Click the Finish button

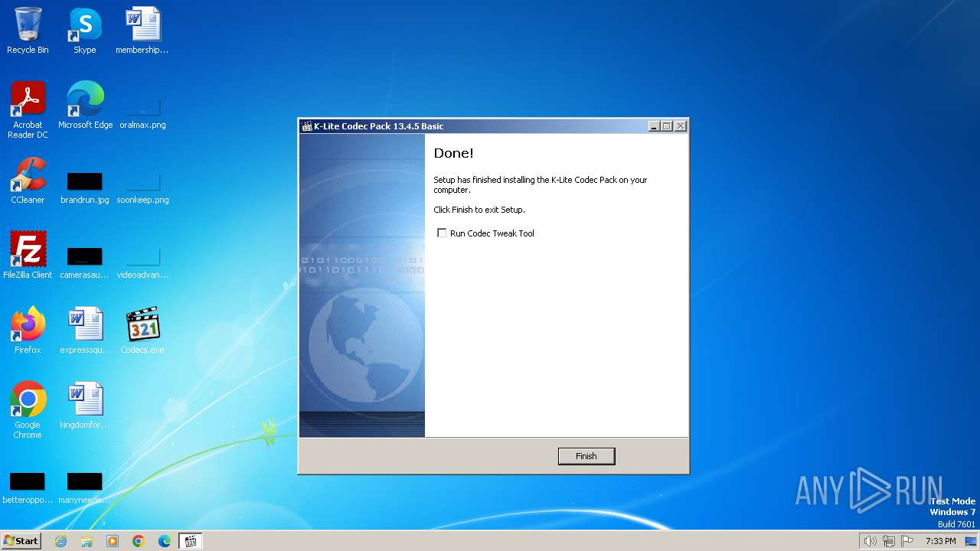click(586, 456)
